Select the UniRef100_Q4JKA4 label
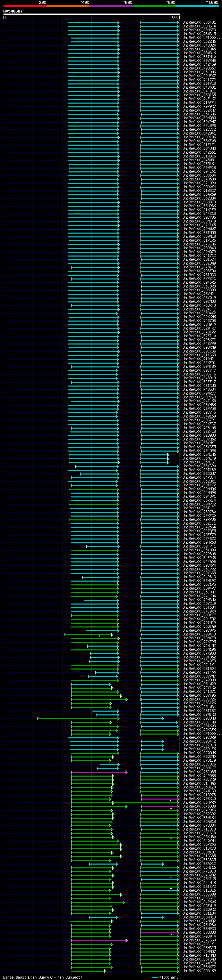The image size is (222, 980). tap(199, 596)
